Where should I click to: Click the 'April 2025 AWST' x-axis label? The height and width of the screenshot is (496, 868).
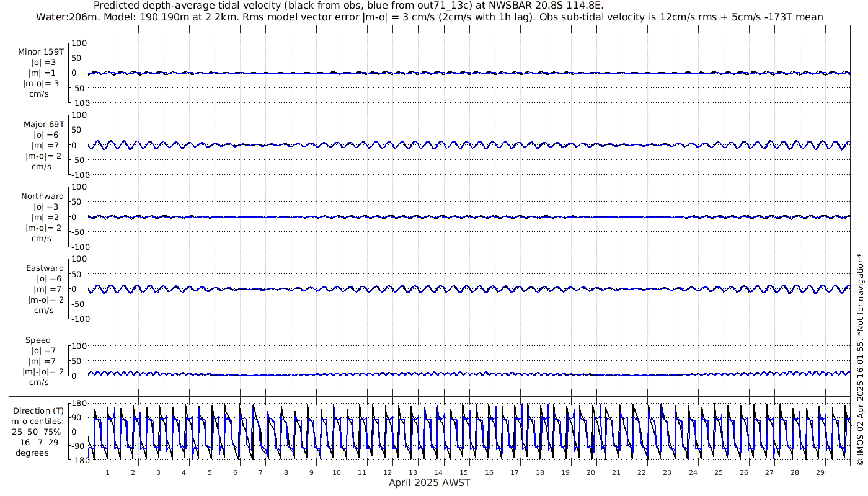tap(429, 482)
